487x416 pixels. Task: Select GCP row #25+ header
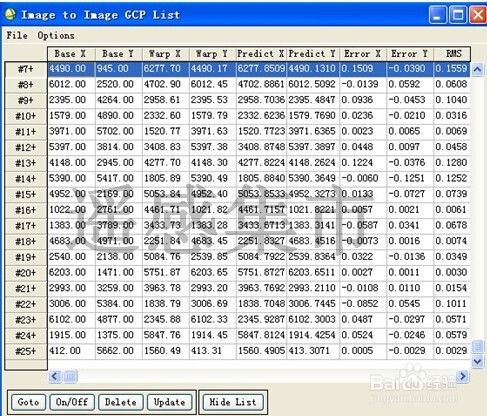click(x=26, y=351)
